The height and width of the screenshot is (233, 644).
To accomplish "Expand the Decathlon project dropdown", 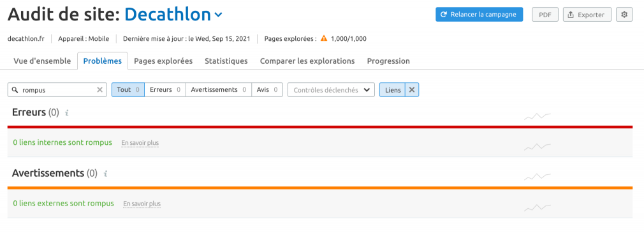I will point(219,15).
